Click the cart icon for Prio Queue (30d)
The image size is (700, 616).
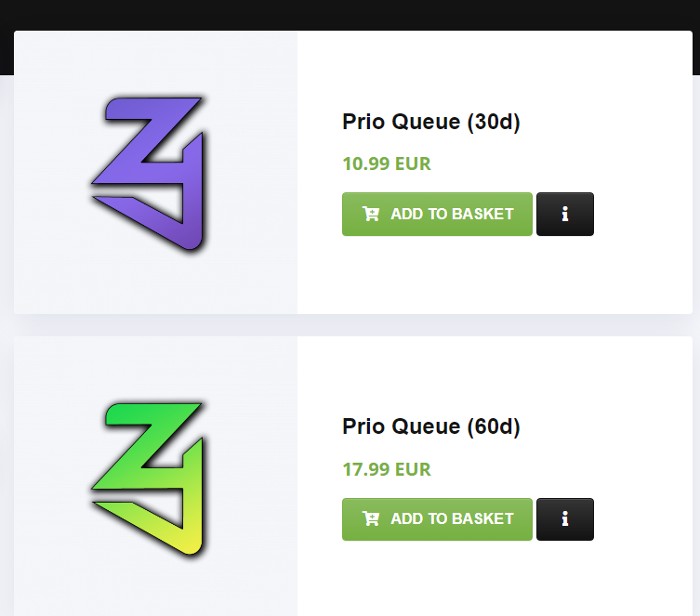[x=371, y=215]
